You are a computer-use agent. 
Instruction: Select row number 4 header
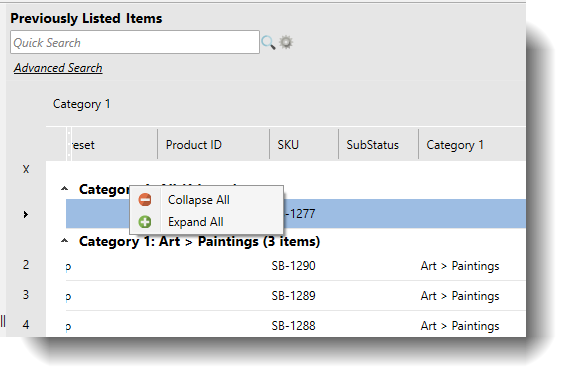[x=26, y=325]
